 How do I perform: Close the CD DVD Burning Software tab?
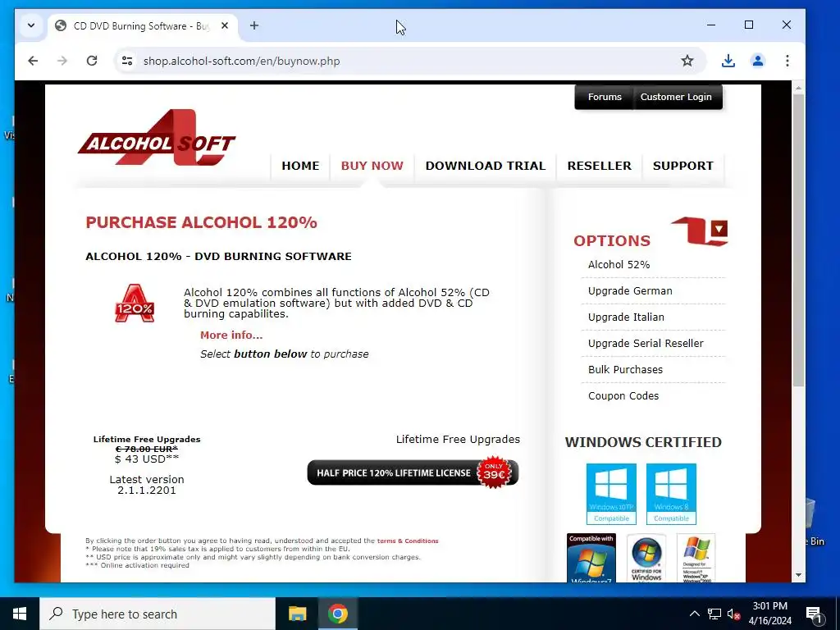225,25
